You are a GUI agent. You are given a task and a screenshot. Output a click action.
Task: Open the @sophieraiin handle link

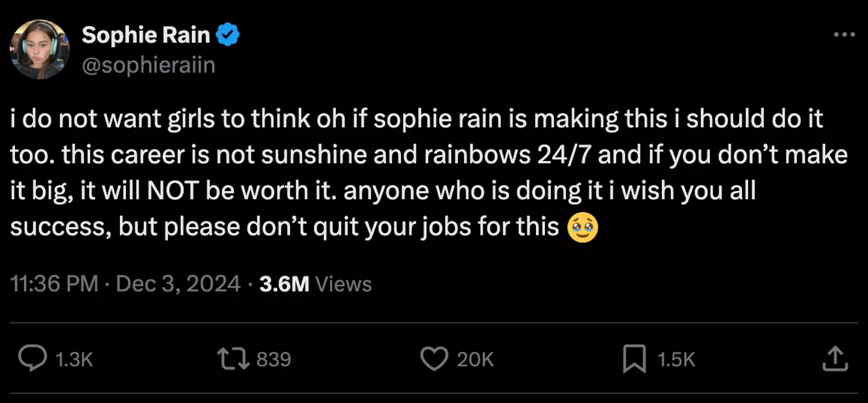pyautogui.click(x=148, y=65)
